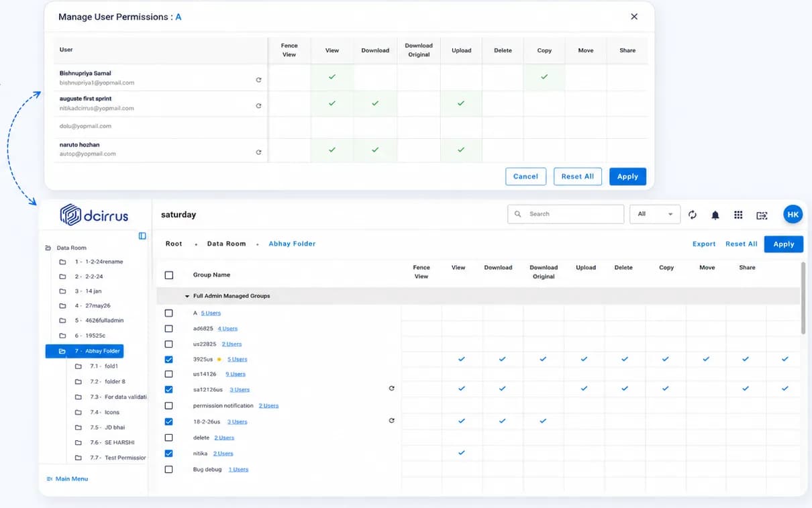Select 7 - Abhay Folder in tree
The width and height of the screenshot is (812, 508).
point(85,351)
